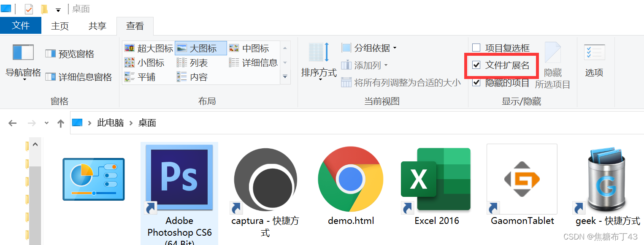
Task: Click the label GaomonTablet
Action: click(x=522, y=221)
